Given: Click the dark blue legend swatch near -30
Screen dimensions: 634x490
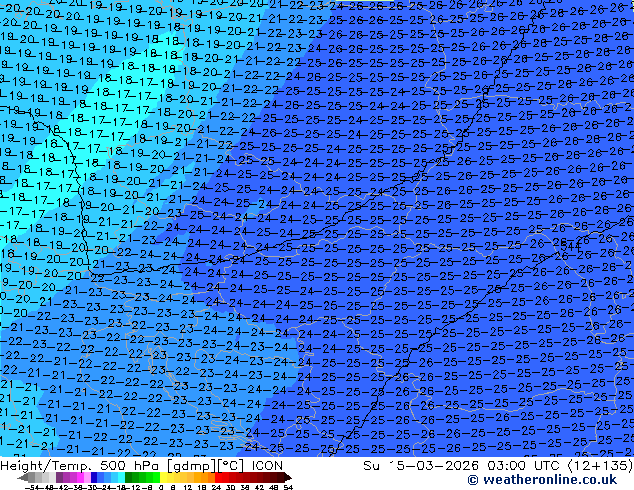Looking at the screenshot, I should pos(94,477).
